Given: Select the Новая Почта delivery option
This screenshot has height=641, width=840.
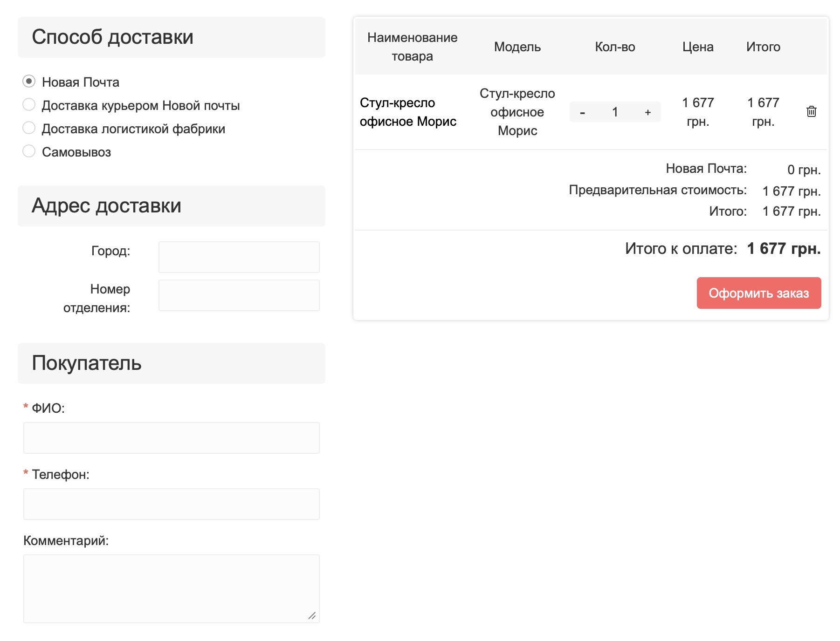Looking at the screenshot, I should point(29,82).
